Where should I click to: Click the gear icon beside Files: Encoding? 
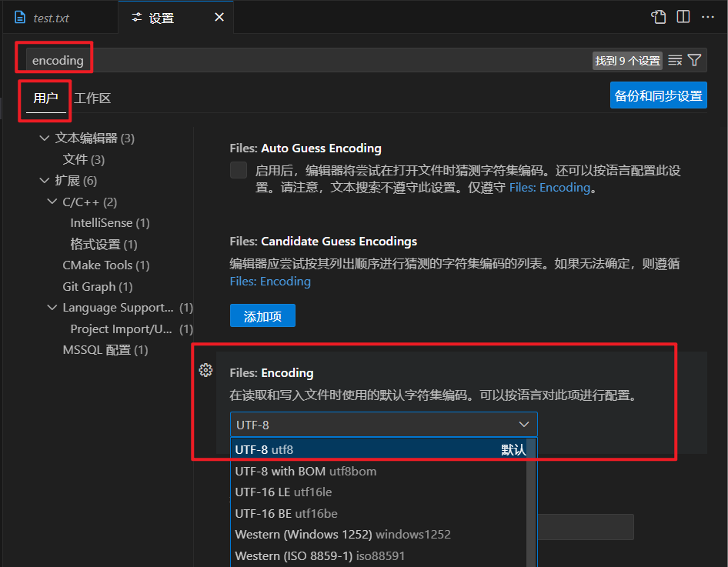pyautogui.click(x=205, y=370)
